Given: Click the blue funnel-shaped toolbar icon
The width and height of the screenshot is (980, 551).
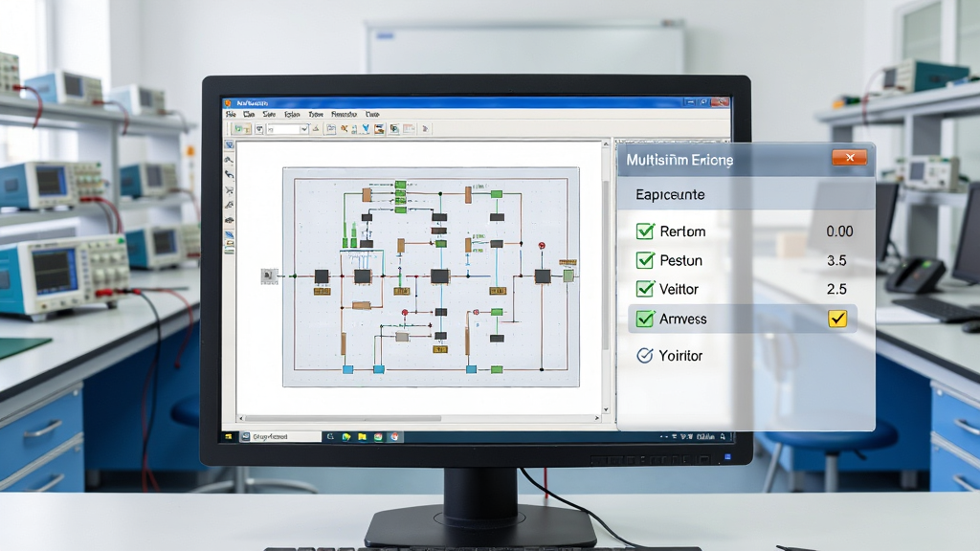Looking at the screenshot, I should coord(366,129).
